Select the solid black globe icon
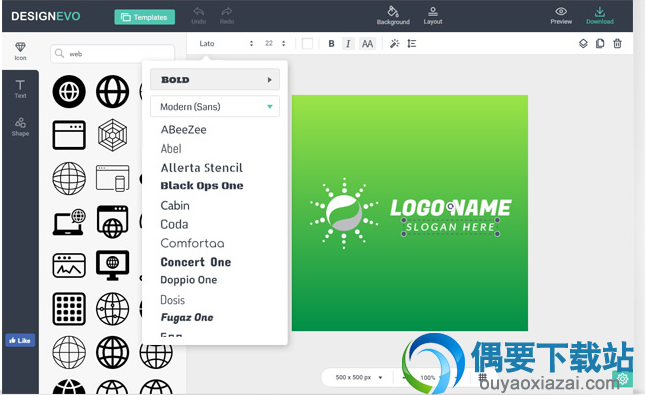Screen dimensions: 645x395 [x=69, y=92]
